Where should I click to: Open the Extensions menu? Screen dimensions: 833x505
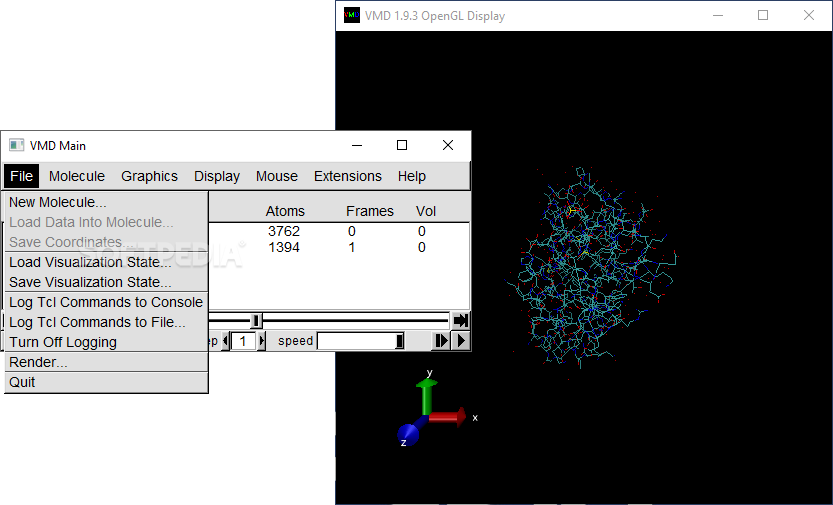click(348, 176)
